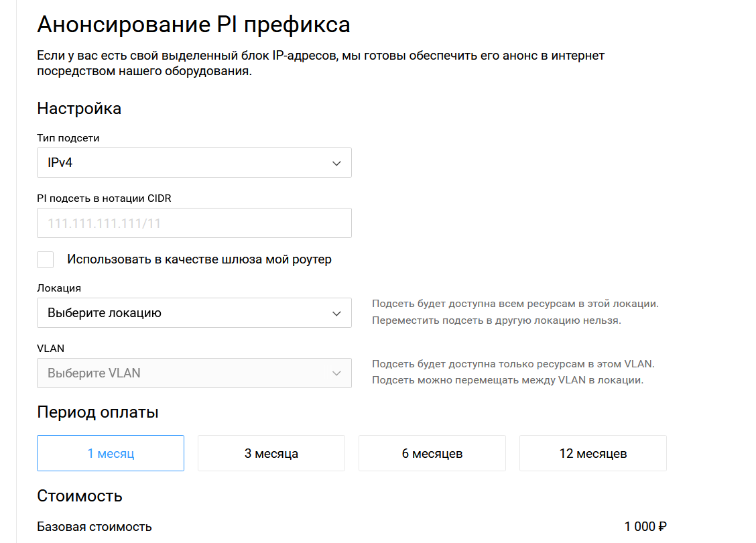Click the chevron arrow in the IPv4 field
Viewport: 756px width, 543px height.
pos(336,164)
